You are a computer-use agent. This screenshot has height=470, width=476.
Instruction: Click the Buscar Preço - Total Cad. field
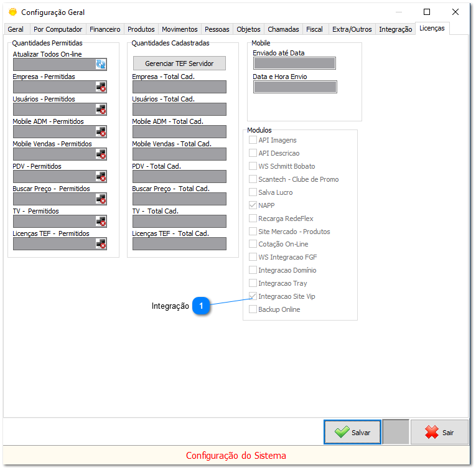179,199
